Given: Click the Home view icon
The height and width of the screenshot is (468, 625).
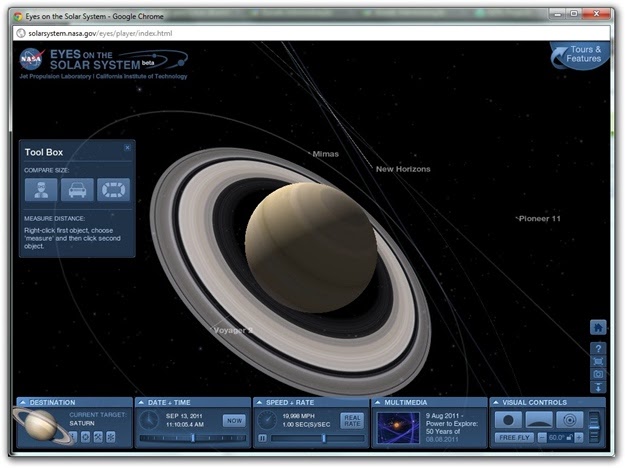Looking at the screenshot, I should pyautogui.click(x=598, y=328).
